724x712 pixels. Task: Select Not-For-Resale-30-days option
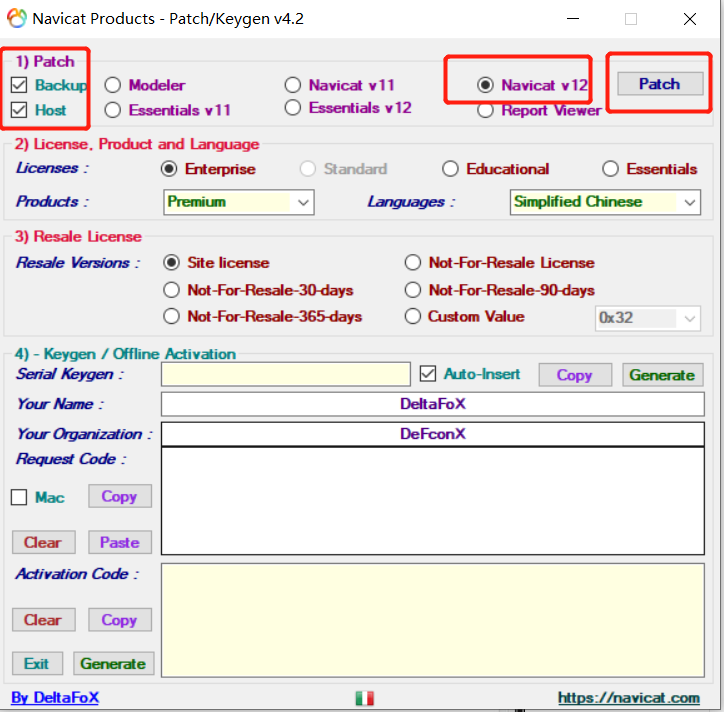pyautogui.click(x=171, y=290)
